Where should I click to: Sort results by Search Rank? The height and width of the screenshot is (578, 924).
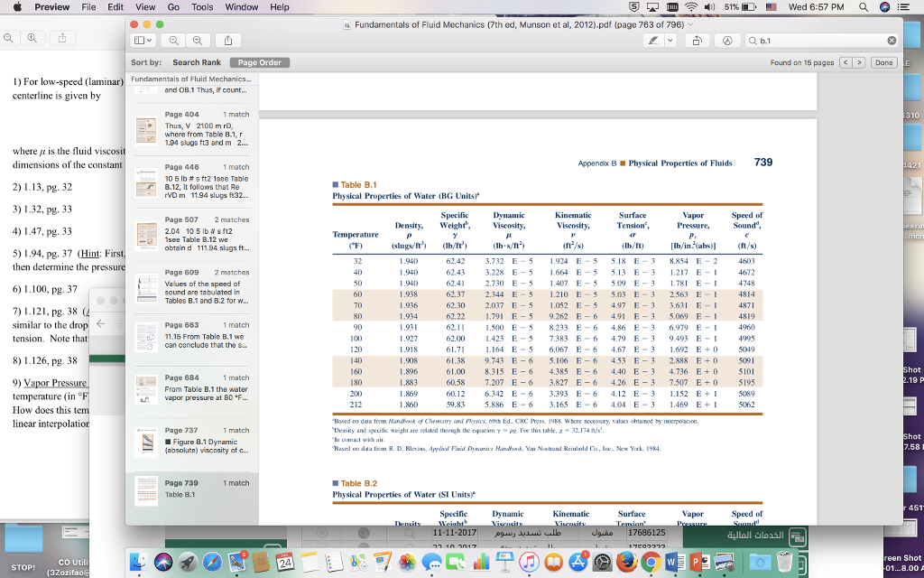[197, 62]
